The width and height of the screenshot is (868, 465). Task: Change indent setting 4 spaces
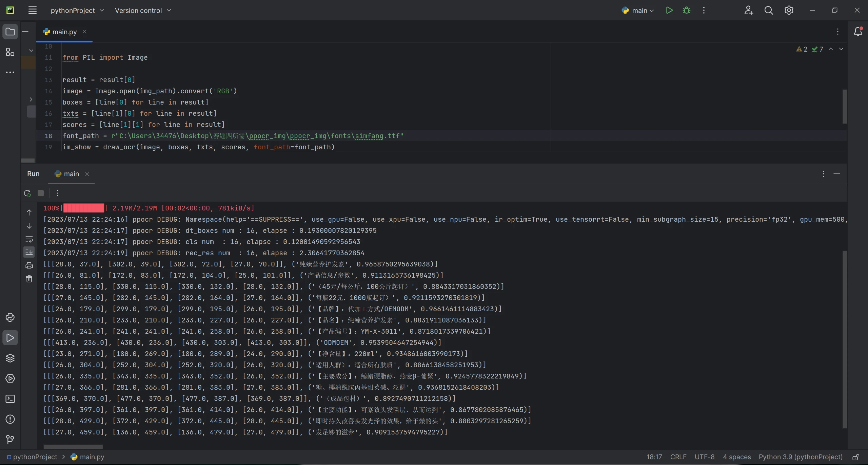[737, 457]
